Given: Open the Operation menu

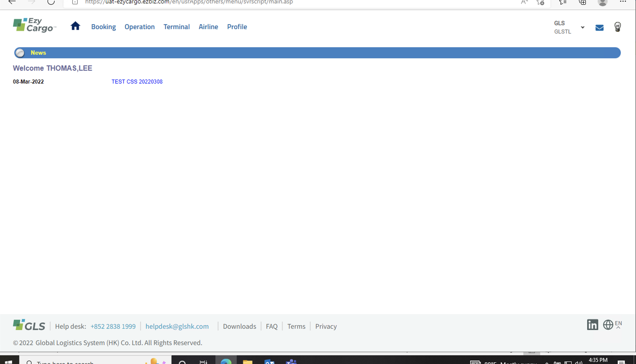Looking at the screenshot, I should [x=139, y=27].
